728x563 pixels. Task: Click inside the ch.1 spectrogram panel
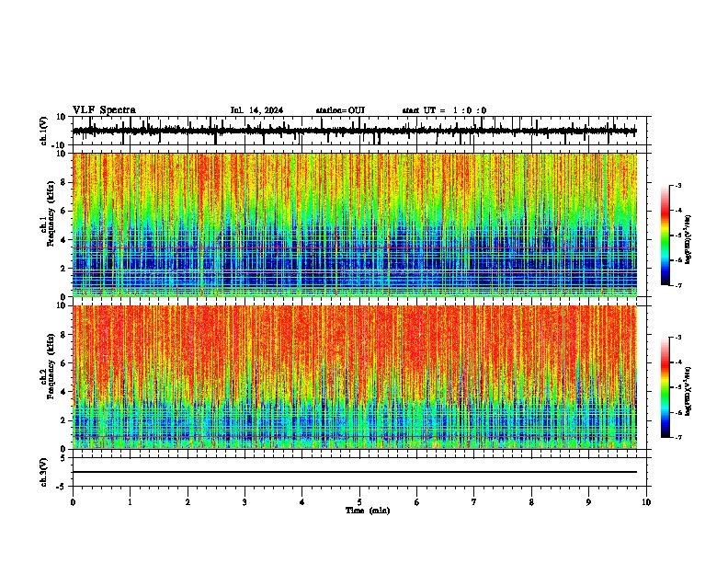[x=355, y=224]
